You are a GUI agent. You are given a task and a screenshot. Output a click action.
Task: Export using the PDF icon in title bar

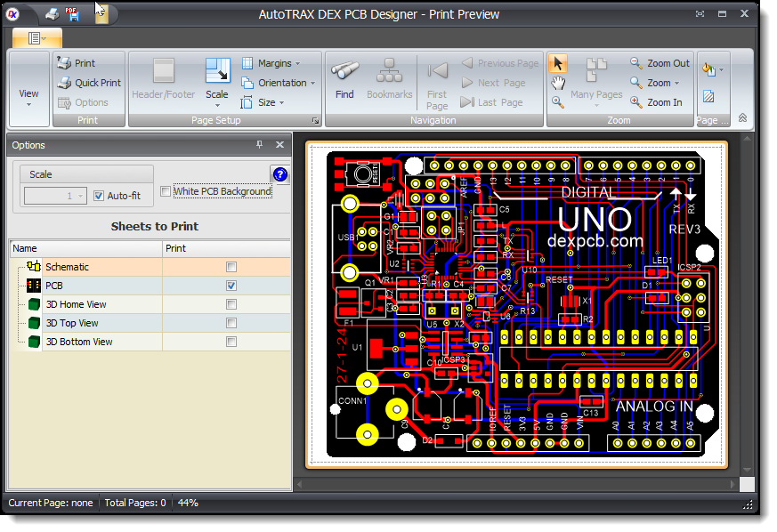coord(73,13)
